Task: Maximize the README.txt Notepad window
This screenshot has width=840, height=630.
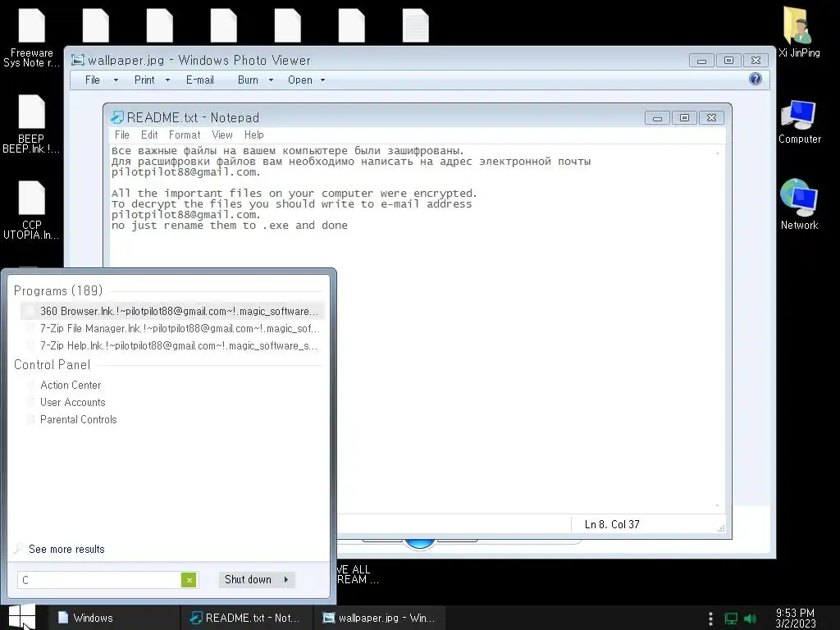Action: [684, 118]
